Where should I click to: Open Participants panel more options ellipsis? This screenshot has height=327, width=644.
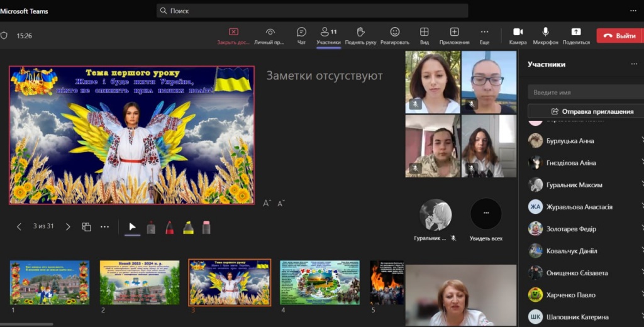(x=634, y=64)
